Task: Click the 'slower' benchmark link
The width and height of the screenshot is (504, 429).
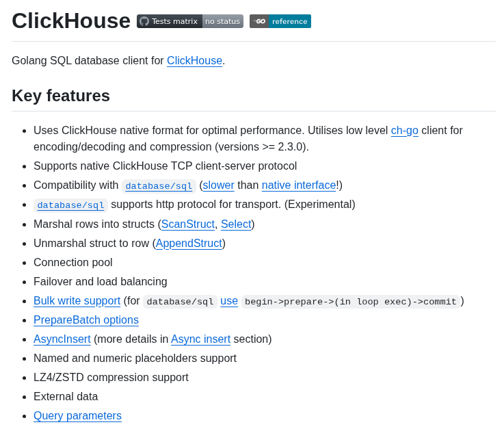Action: tap(219, 185)
